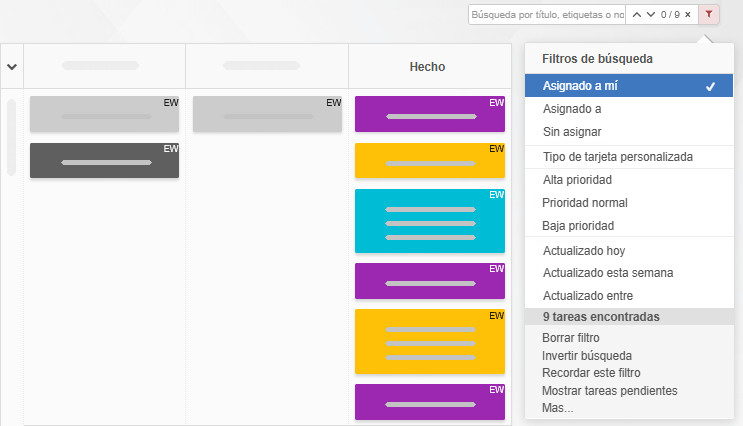Screen dimensions: 743x426
Task: Open 'Asignado a' user selector
Action: click(x=571, y=109)
